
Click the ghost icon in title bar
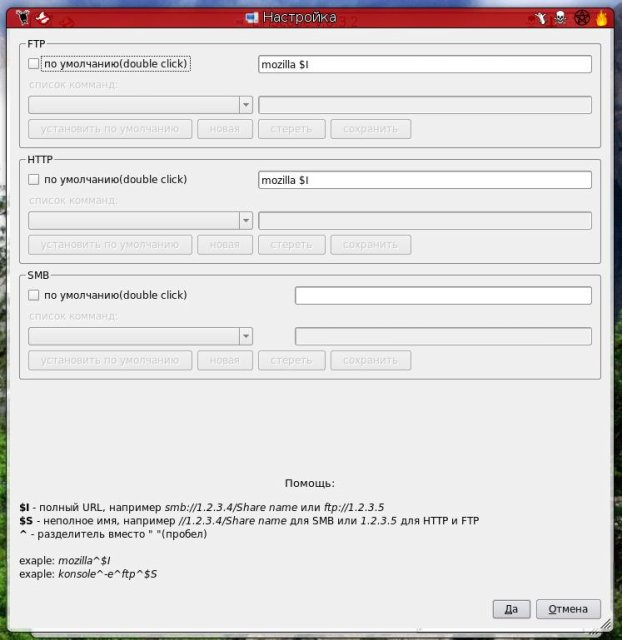43,18
